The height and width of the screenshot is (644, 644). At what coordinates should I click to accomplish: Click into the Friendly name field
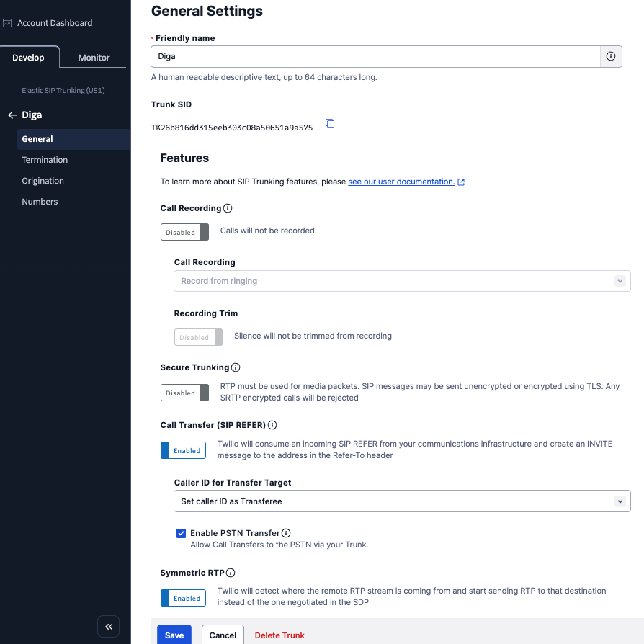375,56
